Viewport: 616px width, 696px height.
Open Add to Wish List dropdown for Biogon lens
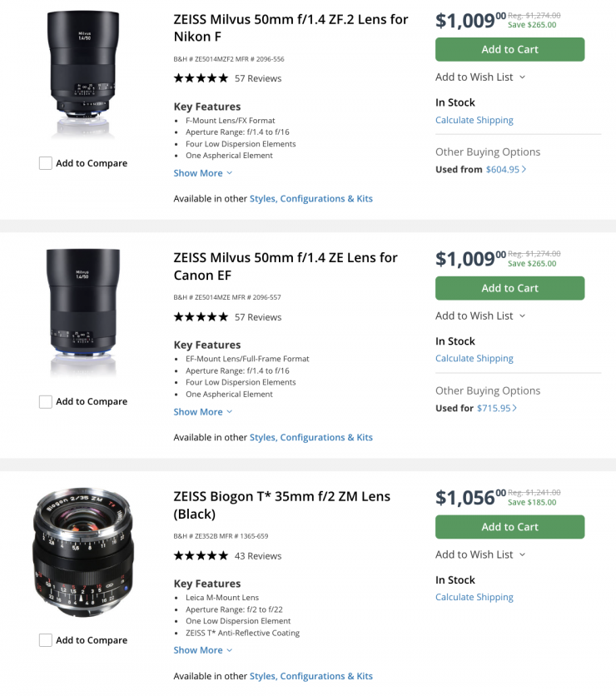click(480, 554)
